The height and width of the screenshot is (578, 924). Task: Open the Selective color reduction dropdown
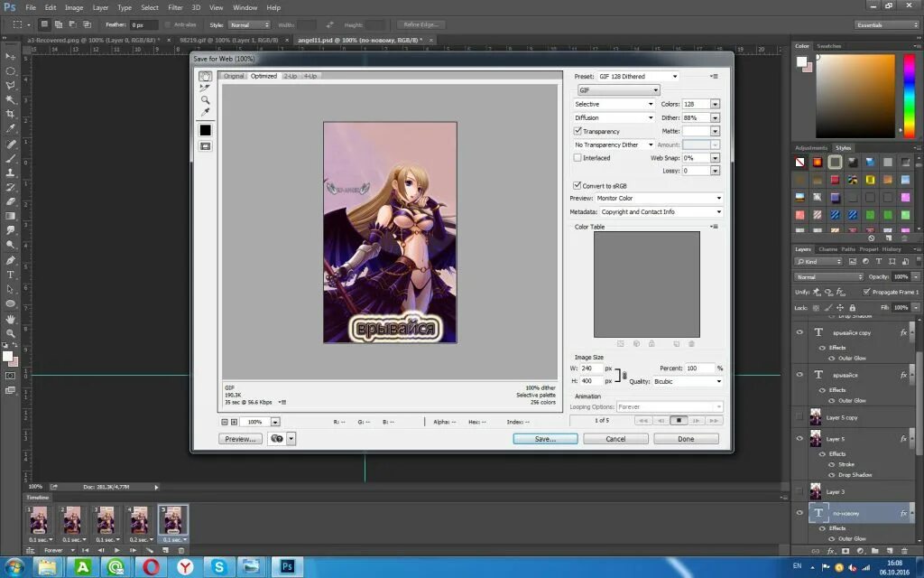[x=614, y=104]
